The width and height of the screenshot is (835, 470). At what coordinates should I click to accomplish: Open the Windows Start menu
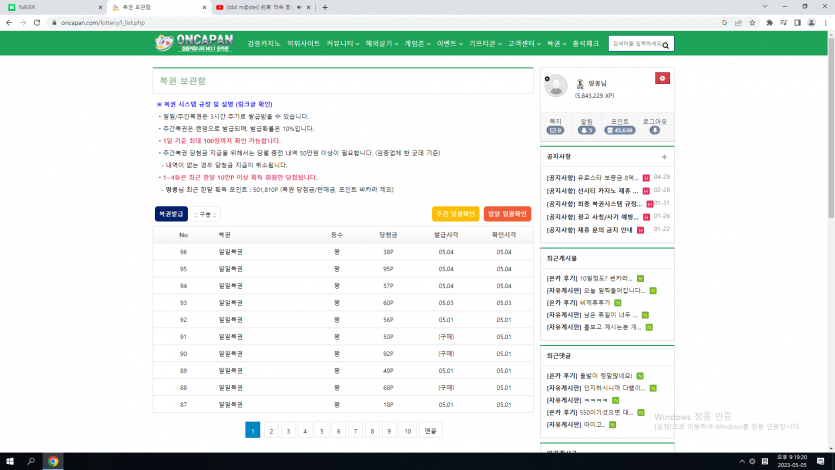coord(10,461)
